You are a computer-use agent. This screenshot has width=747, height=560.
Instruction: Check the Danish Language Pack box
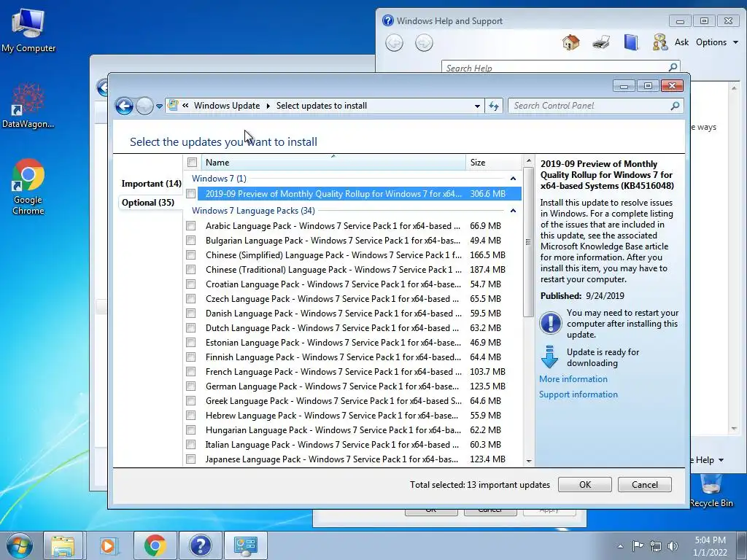pyautogui.click(x=191, y=314)
